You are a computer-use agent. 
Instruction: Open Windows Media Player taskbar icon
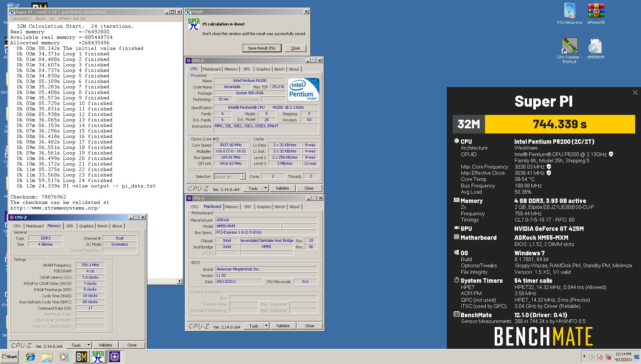[x=64, y=357]
